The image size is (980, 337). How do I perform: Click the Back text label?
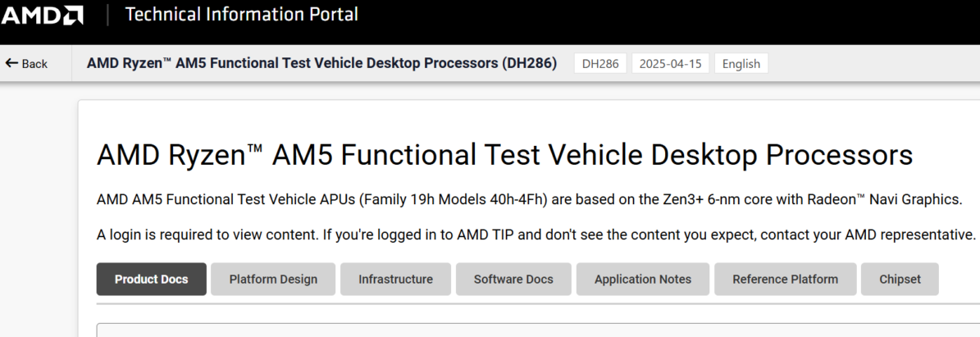point(34,64)
